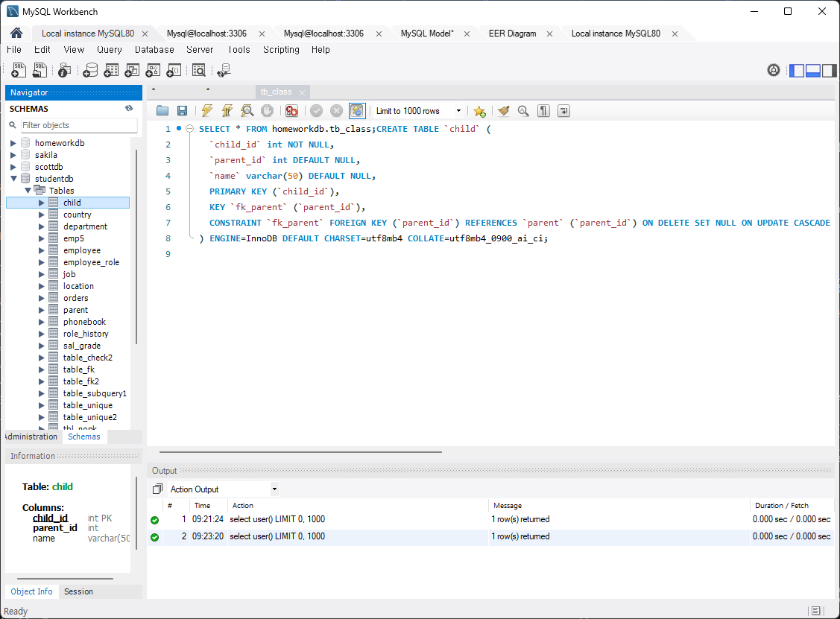The height and width of the screenshot is (619, 840).
Task: Switch to the Administration tab
Action: pos(31,437)
